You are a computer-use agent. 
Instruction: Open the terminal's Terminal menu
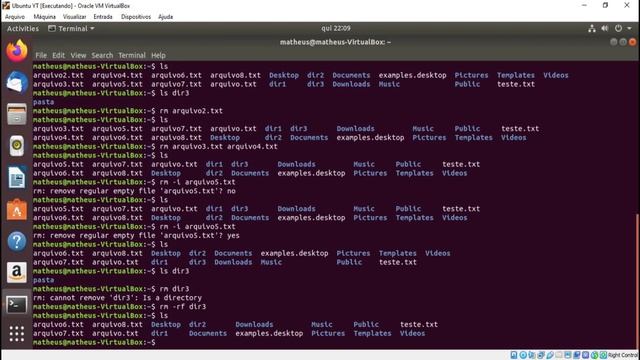click(132, 55)
